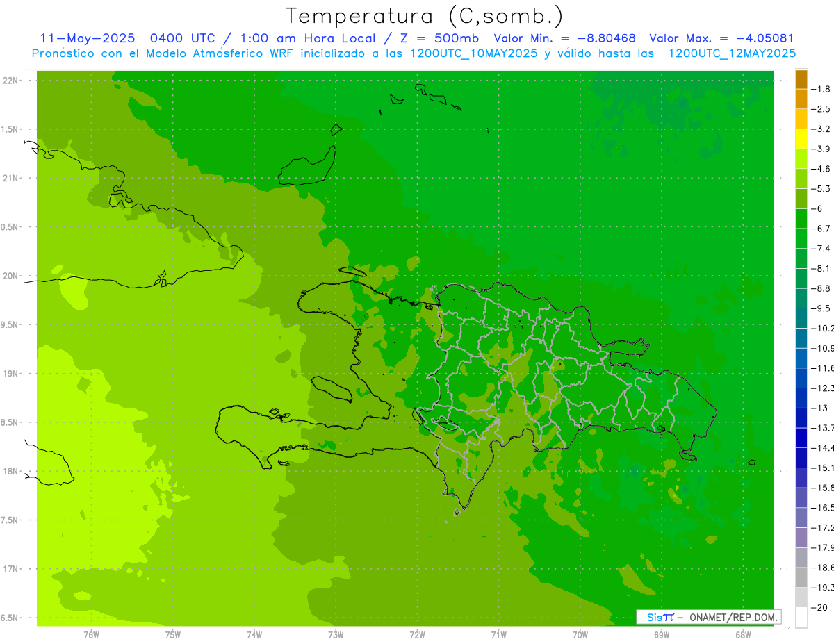Image resolution: width=834 pixels, height=644 pixels.
Task: Click the '72W' longitude label
Action: 417,634
